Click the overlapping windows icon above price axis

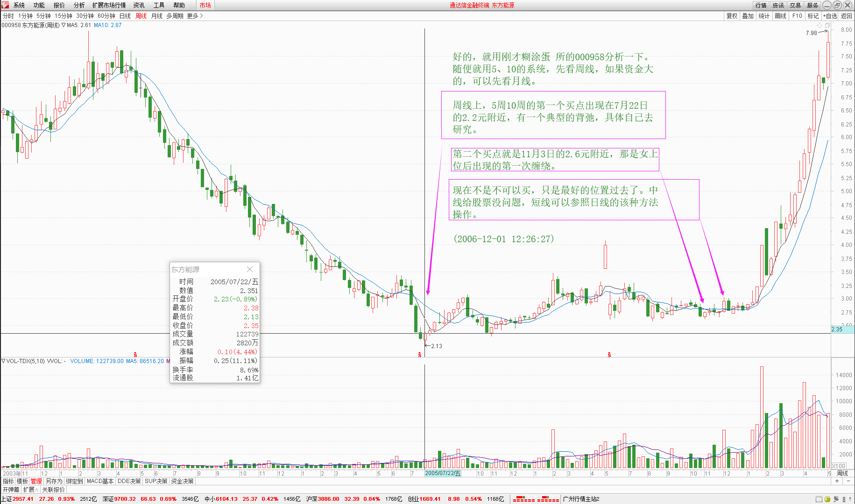tap(827, 25)
